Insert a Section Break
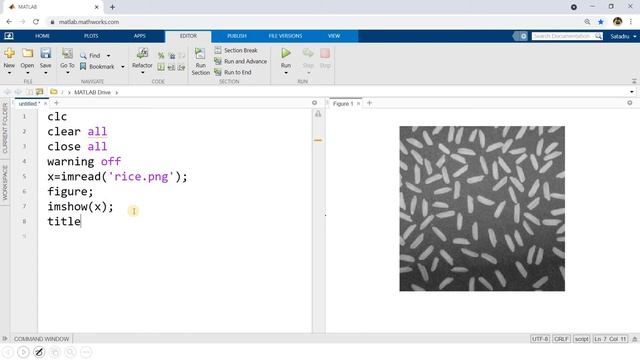Screen dimensions: 640x360 coord(236,50)
